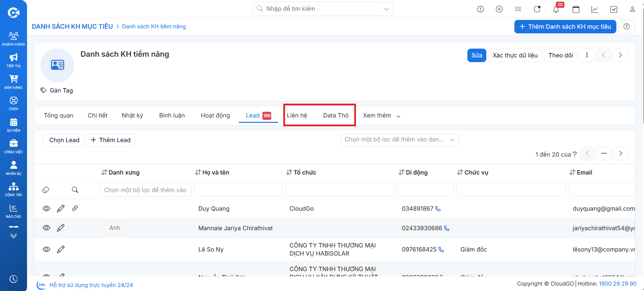Open the calendar icon in header
The width and height of the screenshot is (644, 291).
[576, 9]
